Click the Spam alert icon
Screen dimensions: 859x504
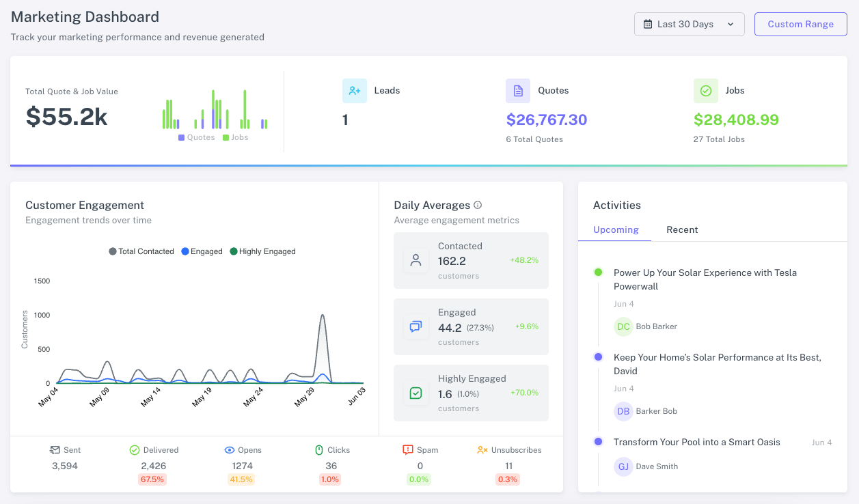(x=408, y=450)
